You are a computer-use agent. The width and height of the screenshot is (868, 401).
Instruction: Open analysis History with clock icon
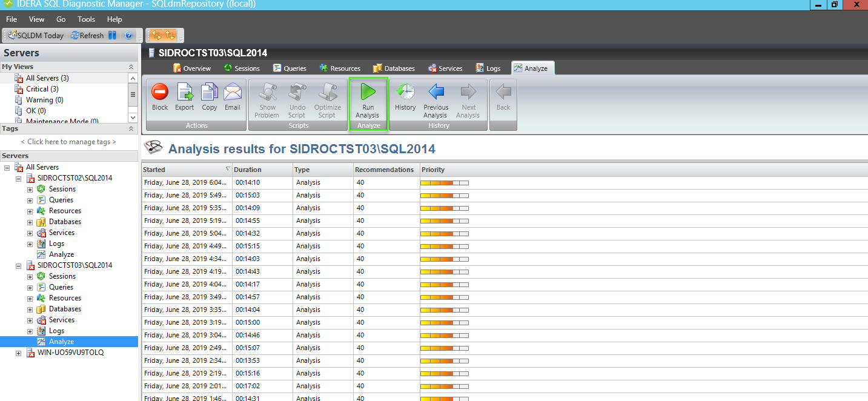pos(405,93)
